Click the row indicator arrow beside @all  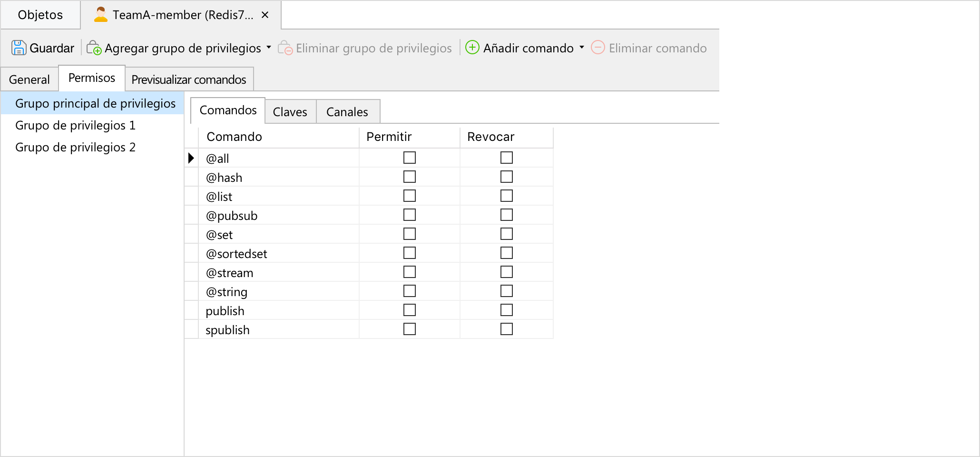click(x=191, y=158)
